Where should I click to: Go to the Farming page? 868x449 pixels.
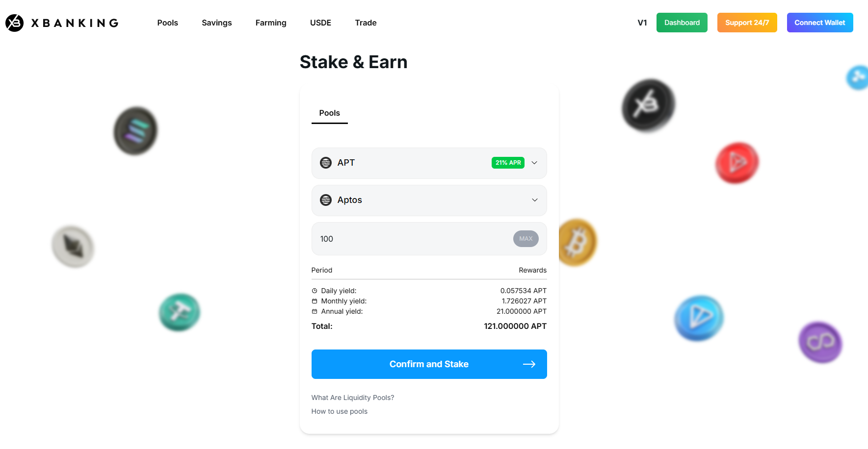pyautogui.click(x=271, y=23)
